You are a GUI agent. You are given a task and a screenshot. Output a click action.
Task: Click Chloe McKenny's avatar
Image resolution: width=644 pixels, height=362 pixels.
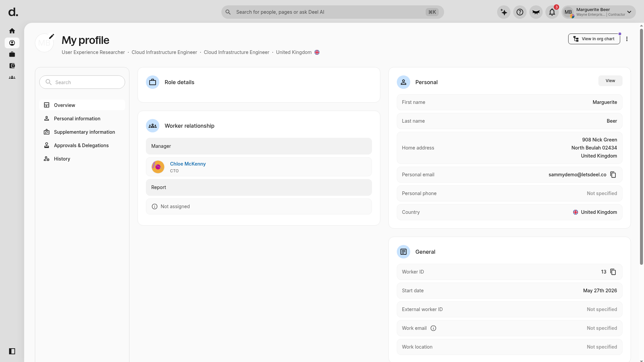[x=158, y=167]
